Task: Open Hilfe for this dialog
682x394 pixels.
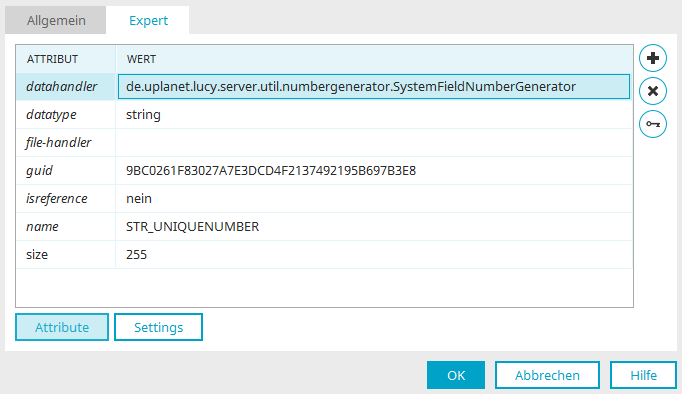Action: tap(643, 375)
